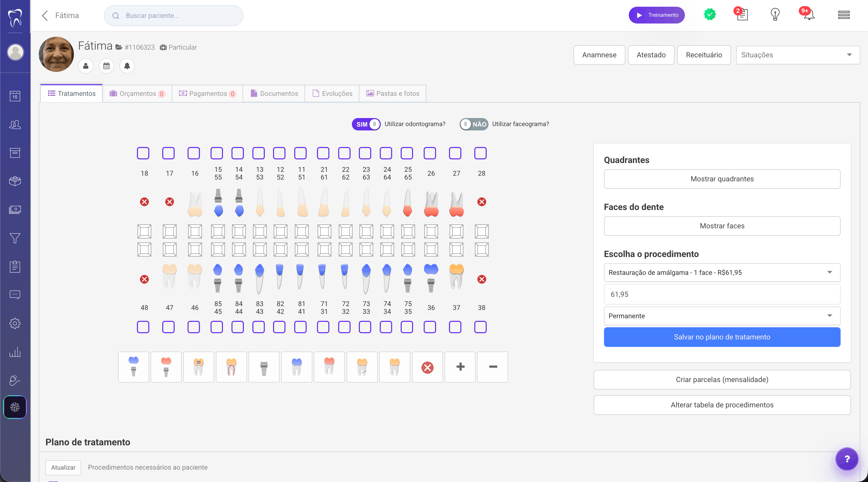Click Salvar no plano de tratamento
Image resolution: width=868 pixels, height=482 pixels.
722,337
